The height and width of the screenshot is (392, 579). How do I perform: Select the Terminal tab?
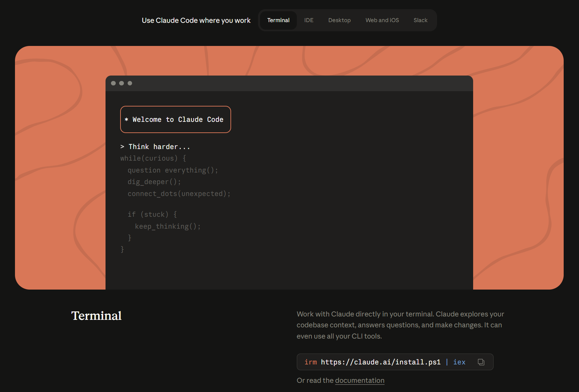[278, 20]
